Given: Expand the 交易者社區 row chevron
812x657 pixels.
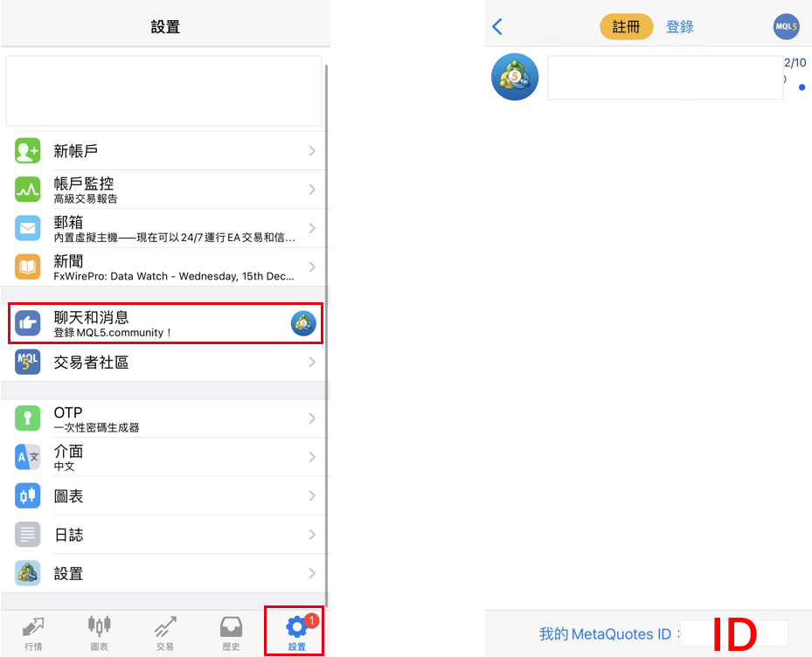Looking at the screenshot, I should point(312,362).
